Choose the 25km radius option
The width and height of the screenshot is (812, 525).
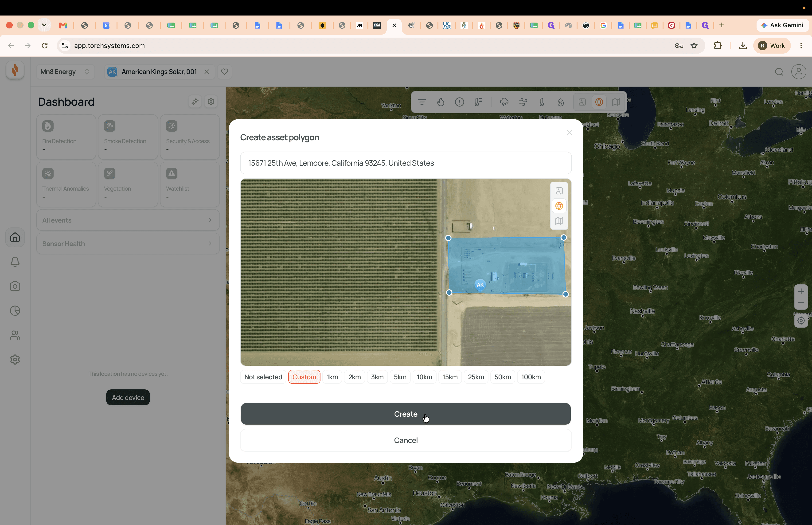(x=476, y=377)
